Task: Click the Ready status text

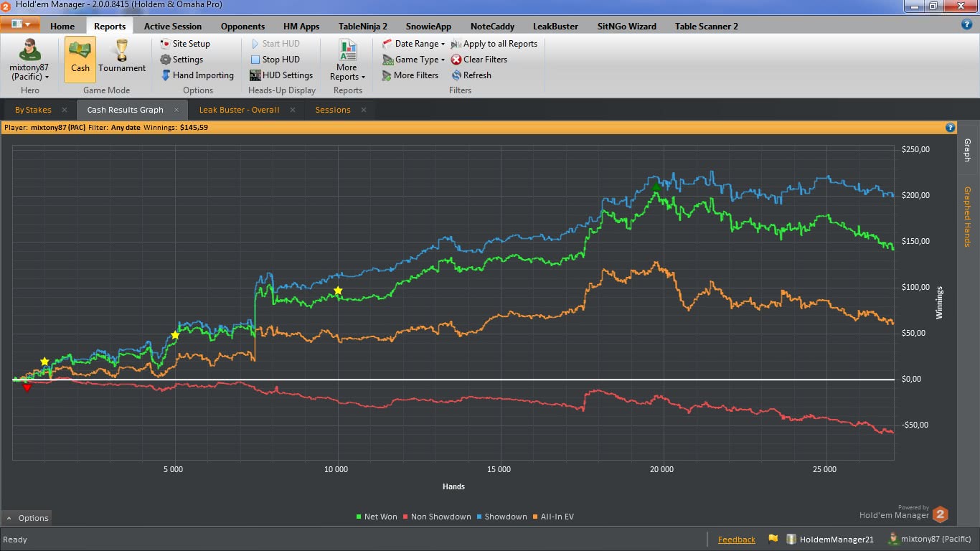Action: click(15, 540)
